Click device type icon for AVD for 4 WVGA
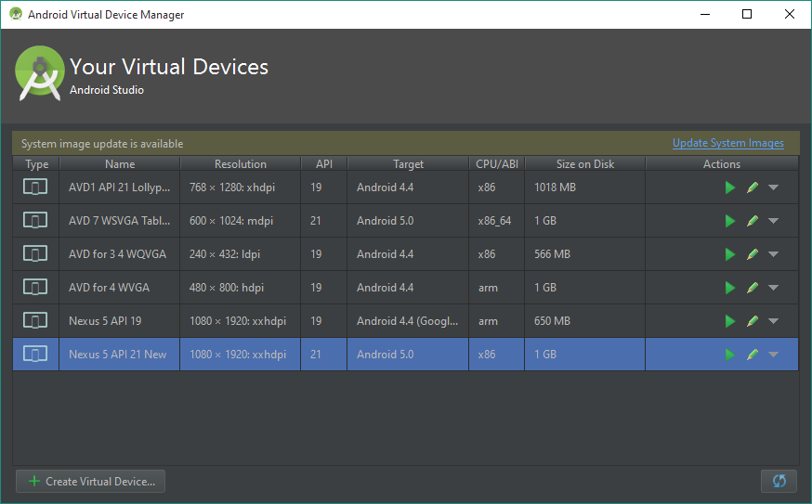Image resolution: width=812 pixels, height=504 pixels. pos(35,287)
